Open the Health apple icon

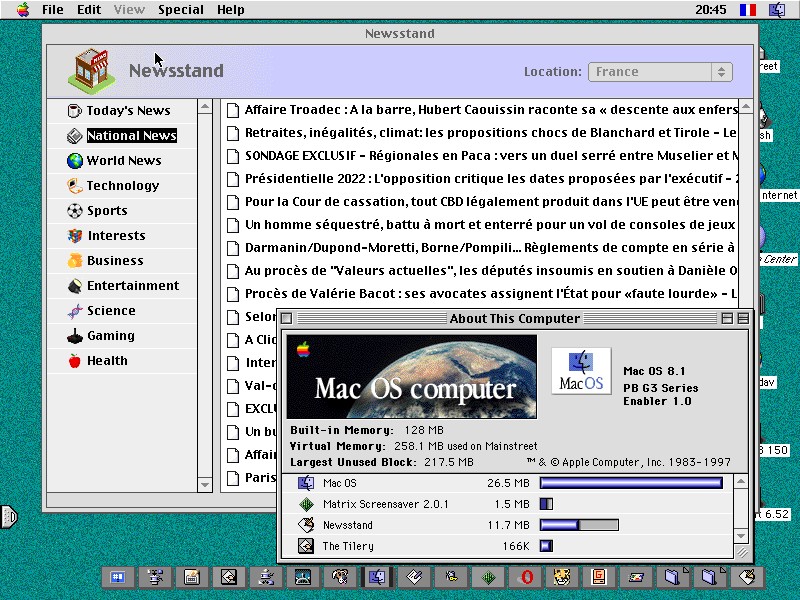point(74,361)
